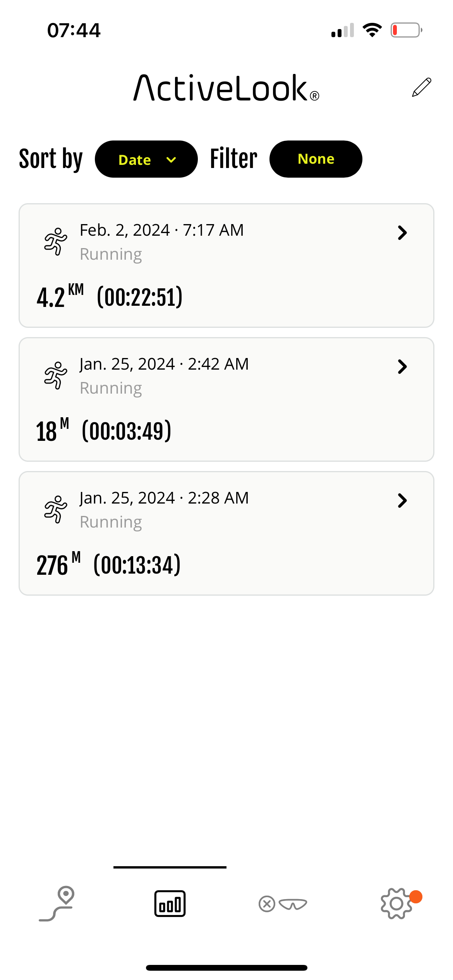Tap the pencil edit icon
Image resolution: width=453 pixels, height=980 pixels.
tap(422, 87)
